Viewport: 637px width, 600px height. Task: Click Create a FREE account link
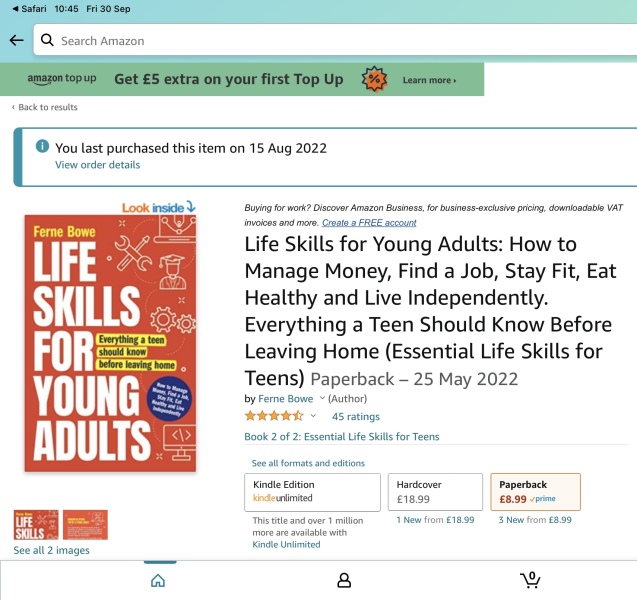tap(369, 223)
